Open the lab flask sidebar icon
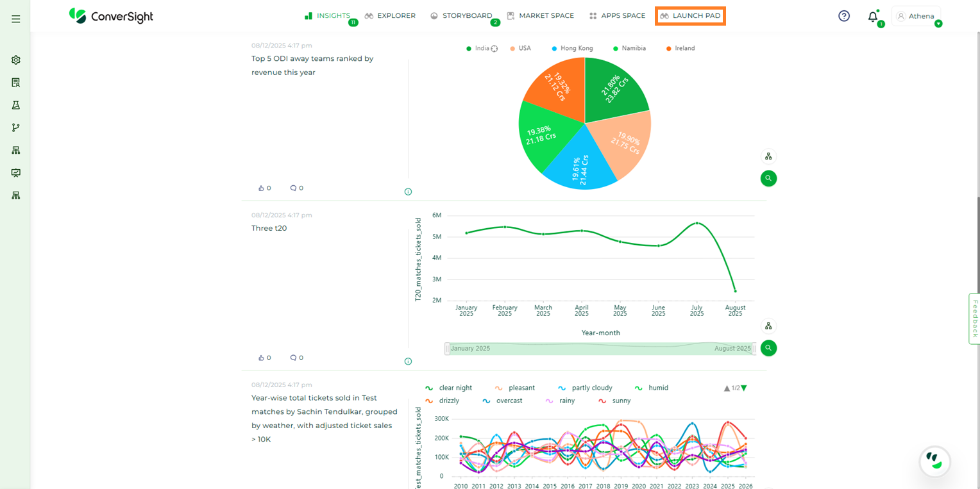This screenshot has width=980, height=489. pos(16,105)
